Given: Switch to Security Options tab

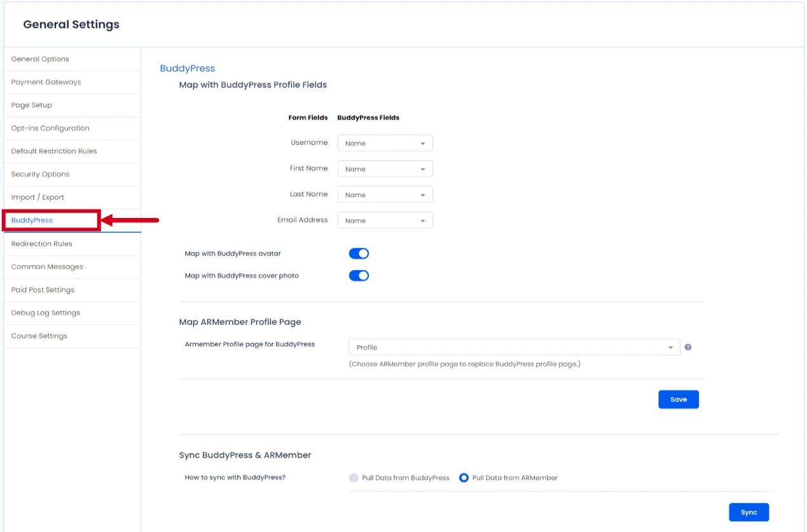Looking at the screenshot, I should (x=72, y=174).
